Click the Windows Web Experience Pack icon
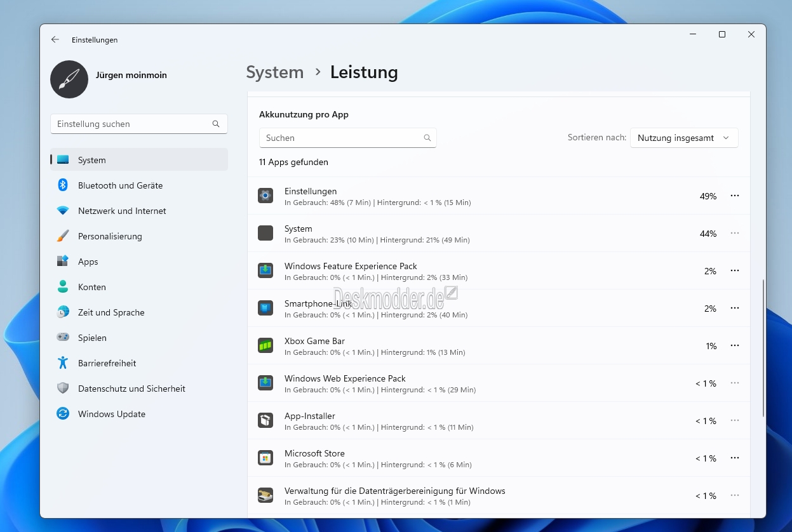This screenshot has height=532, width=792. point(265,383)
